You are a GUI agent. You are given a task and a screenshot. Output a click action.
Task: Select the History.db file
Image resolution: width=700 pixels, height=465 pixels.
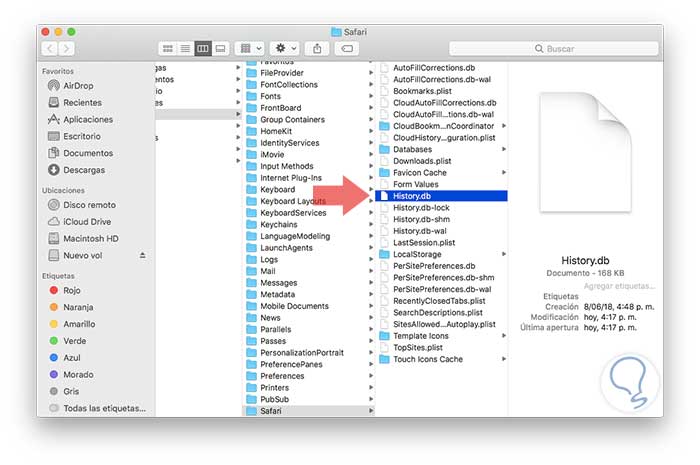(442, 196)
